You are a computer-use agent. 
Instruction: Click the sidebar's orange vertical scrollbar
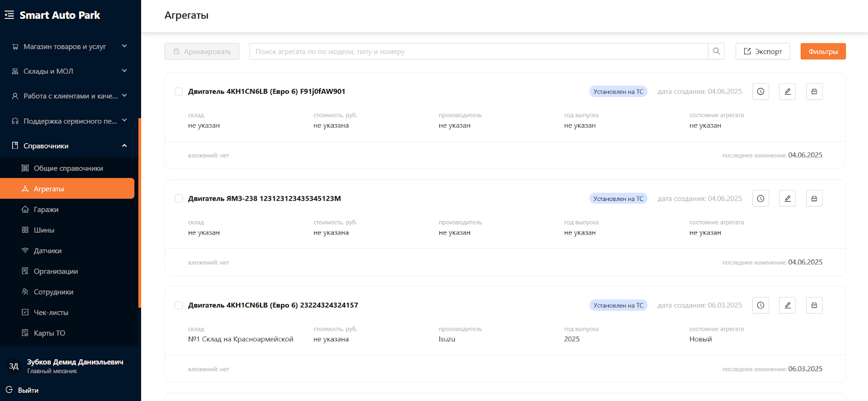139,212
